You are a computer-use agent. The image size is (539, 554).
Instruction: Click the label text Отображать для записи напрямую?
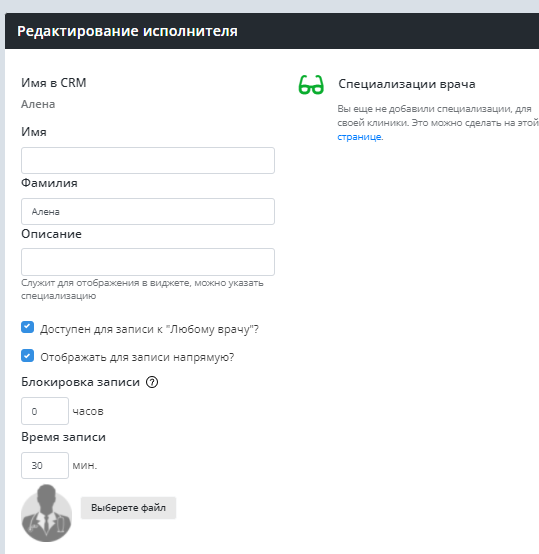[x=137, y=357]
